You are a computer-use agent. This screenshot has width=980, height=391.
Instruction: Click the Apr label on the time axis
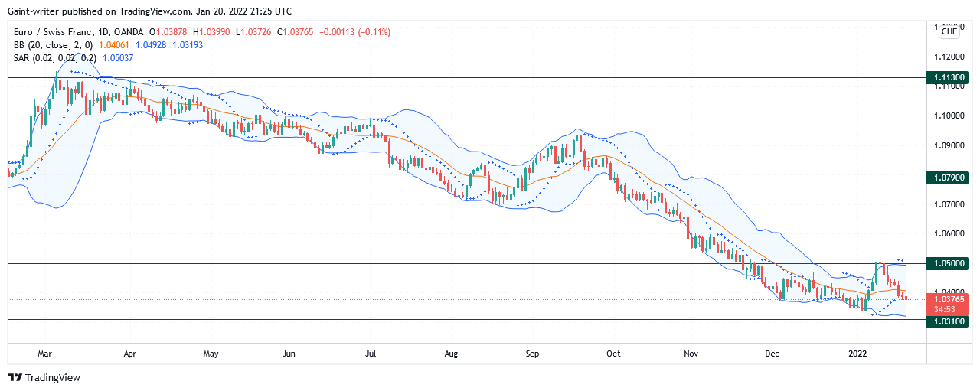pos(129,354)
